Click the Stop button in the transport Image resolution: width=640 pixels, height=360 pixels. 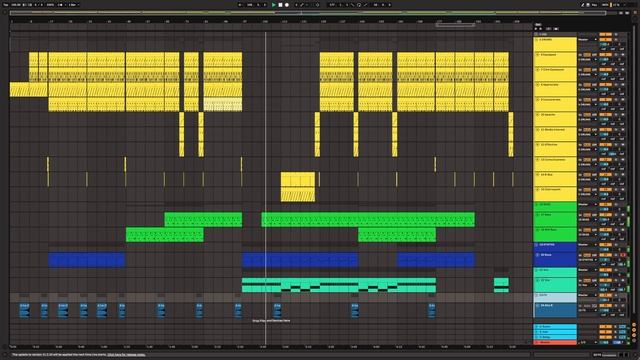click(x=280, y=5)
